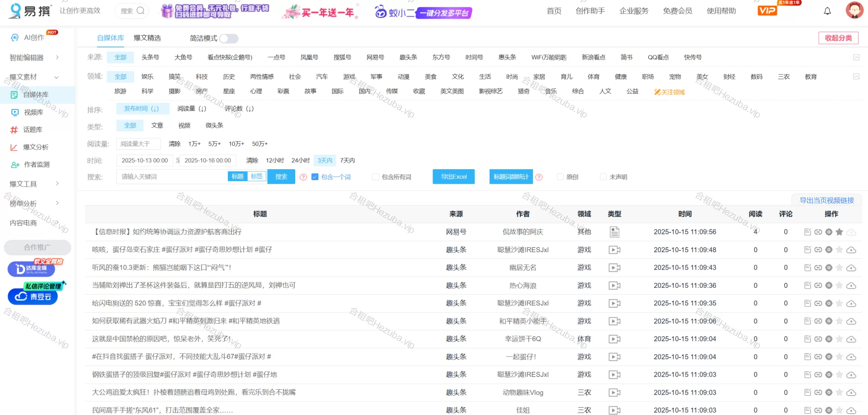Image resolution: width=868 pixels, height=415 pixels.
Task: Open the 视频库 sidebar icon
Action: click(x=15, y=112)
